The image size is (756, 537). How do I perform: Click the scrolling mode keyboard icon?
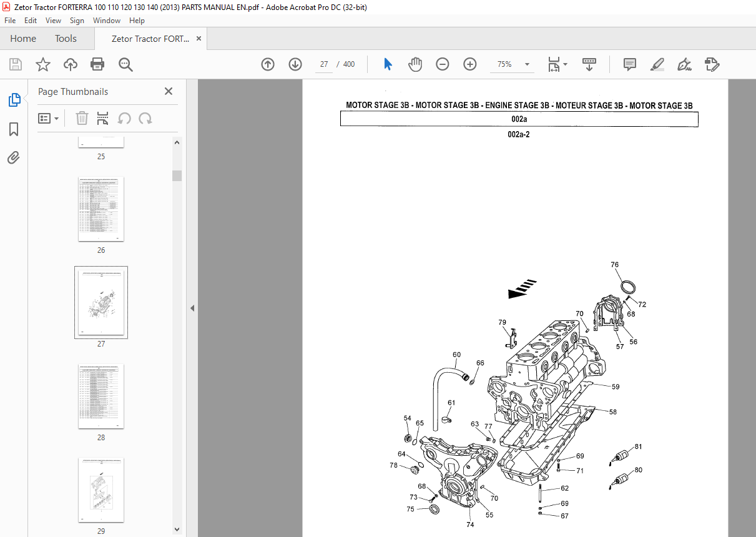click(589, 64)
